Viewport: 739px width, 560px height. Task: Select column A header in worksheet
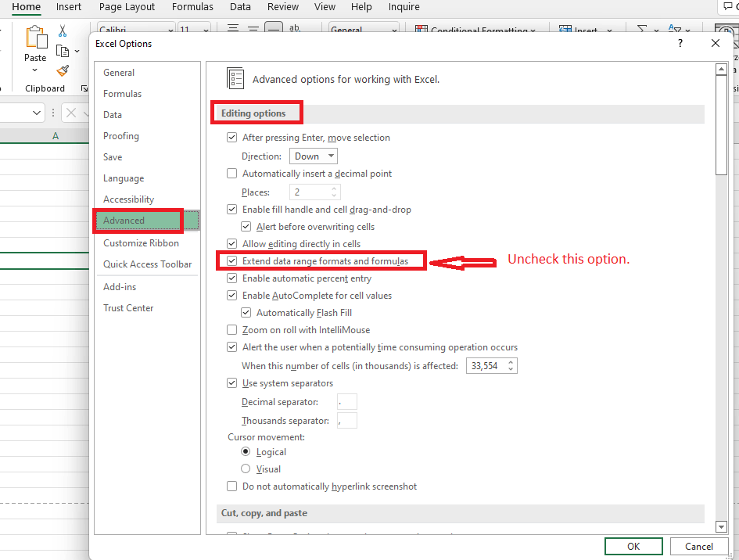[56, 136]
